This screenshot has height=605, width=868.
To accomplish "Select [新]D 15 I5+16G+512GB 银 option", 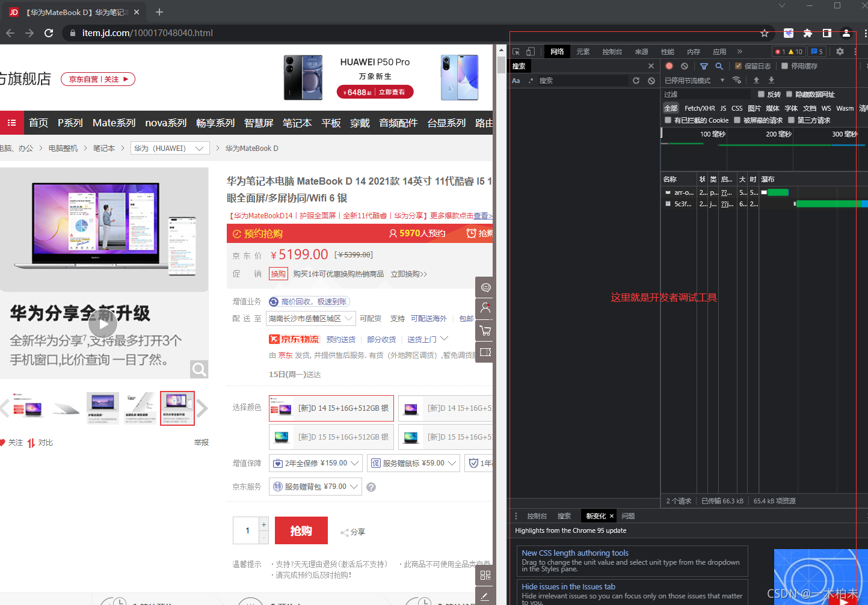I will pyautogui.click(x=331, y=437).
